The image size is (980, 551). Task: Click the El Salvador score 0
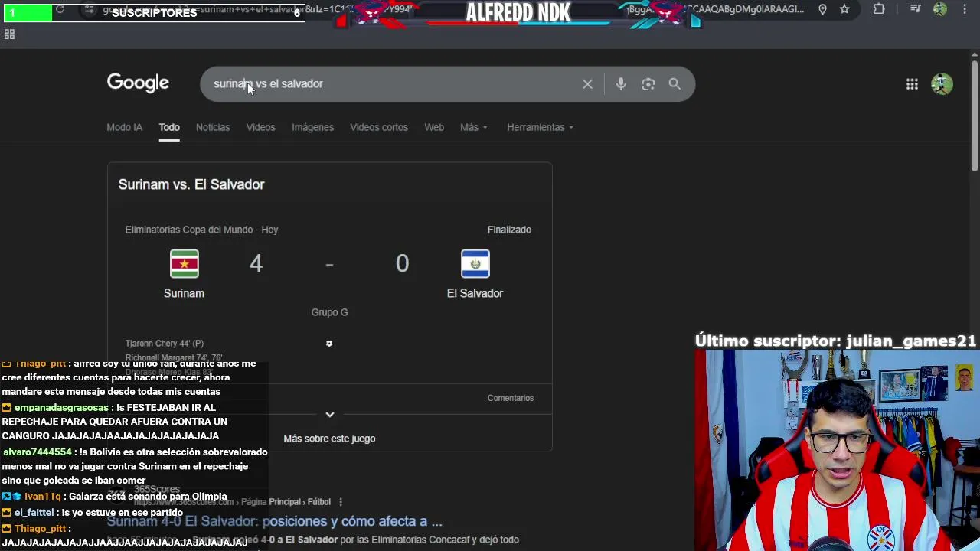click(x=402, y=263)
